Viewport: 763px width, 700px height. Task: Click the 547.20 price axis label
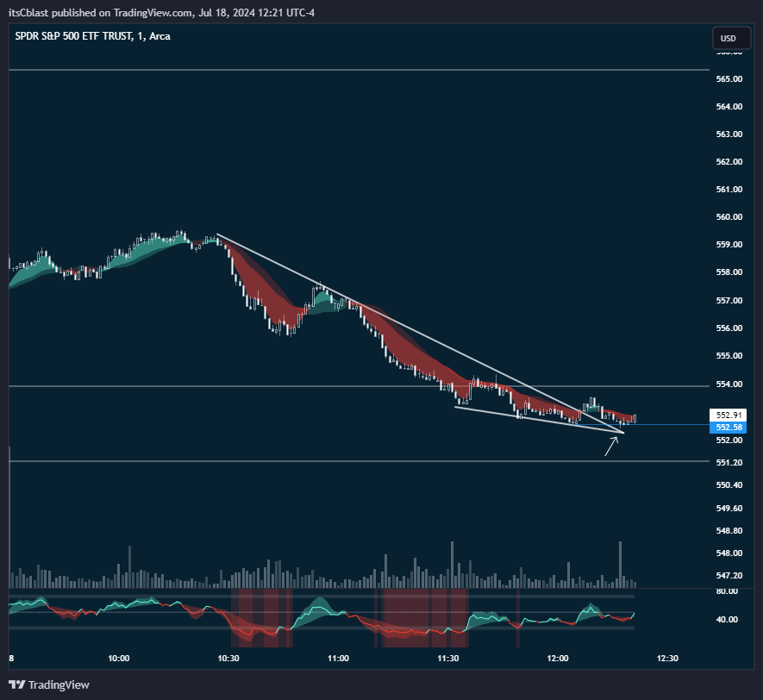pos(729,576)
